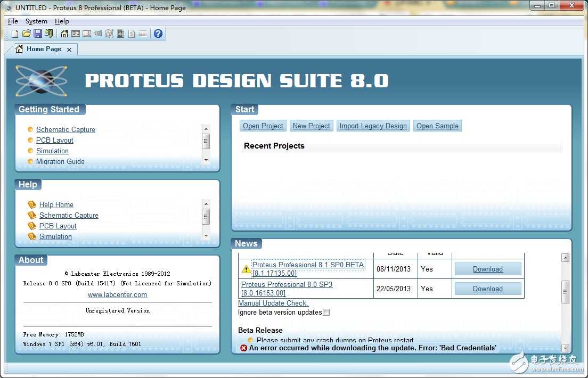The height and width of the screenshot is (378, 588).
Task: Open ISIS Schematic Capture from the toolbar
Action: click(x=76, y=34)
